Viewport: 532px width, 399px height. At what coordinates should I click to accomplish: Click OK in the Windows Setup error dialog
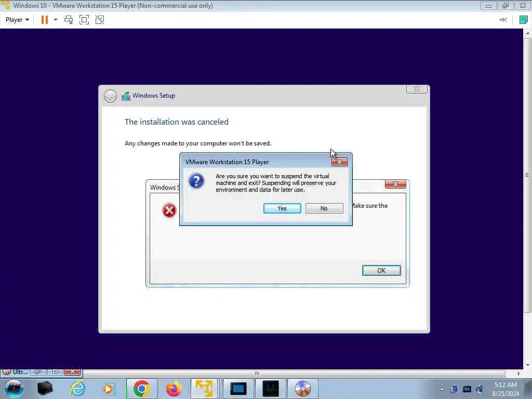381,270
